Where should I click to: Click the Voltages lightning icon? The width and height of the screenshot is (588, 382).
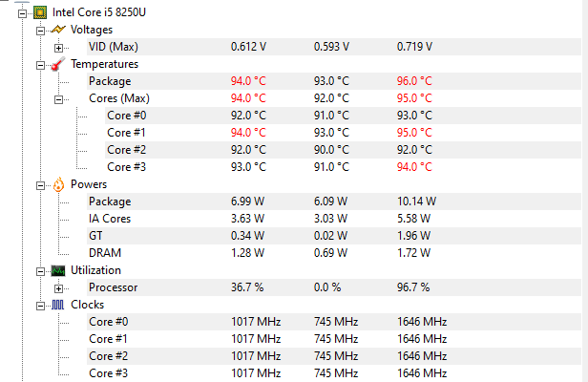58,30
